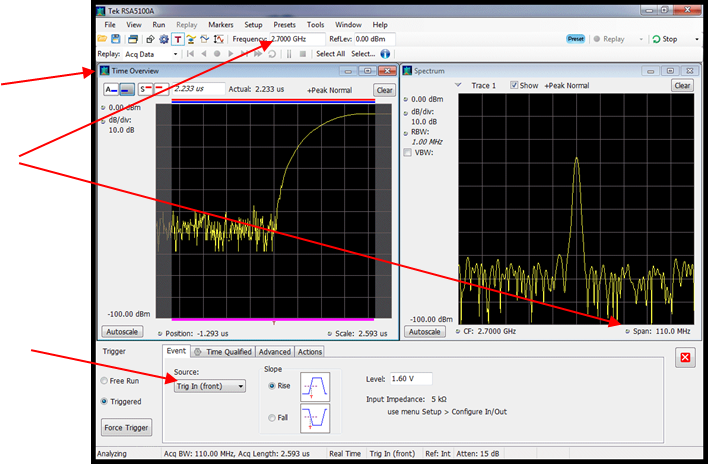This screenshot has width=708, height=464.
Task: Open the trigger Source dropdown
Action: (210, 386)
